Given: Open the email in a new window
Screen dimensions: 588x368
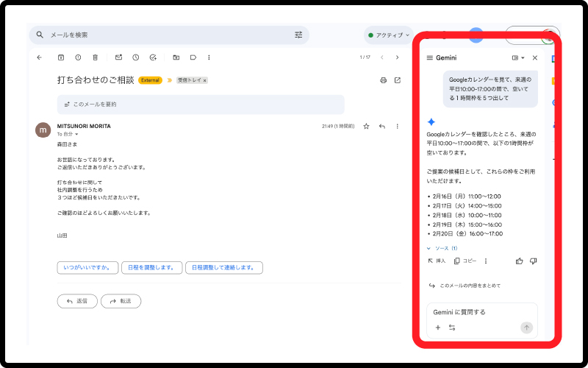Looking at the screenshot, I should click(x=398, y=80).
